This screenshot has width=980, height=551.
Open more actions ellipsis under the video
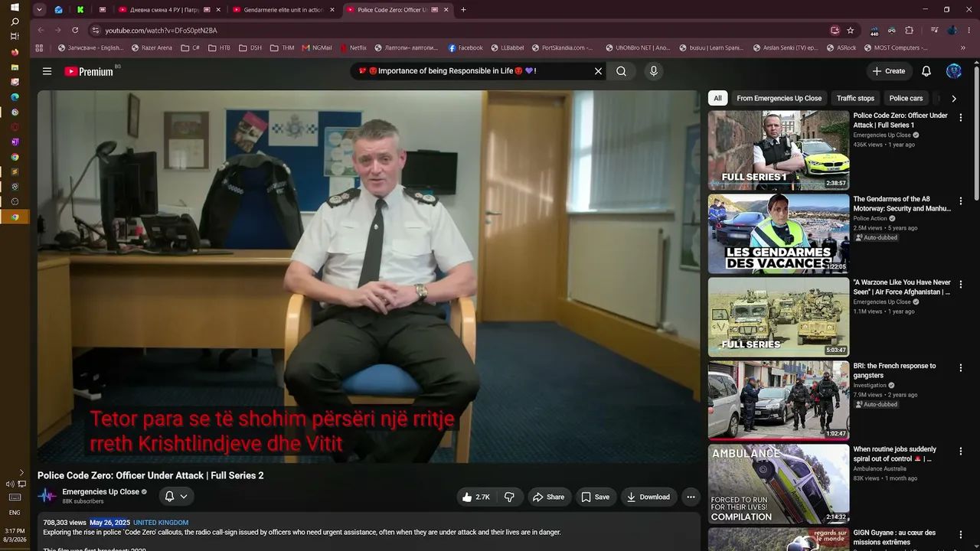[691, 497]
